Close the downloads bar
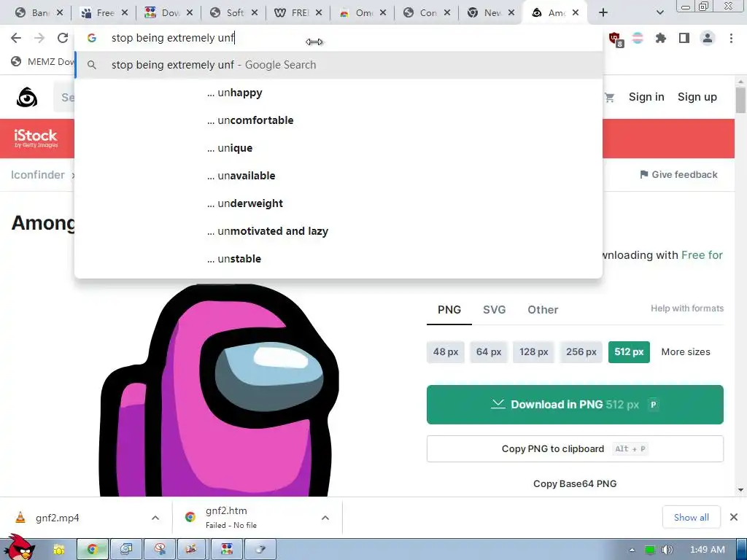 (734, 517)
